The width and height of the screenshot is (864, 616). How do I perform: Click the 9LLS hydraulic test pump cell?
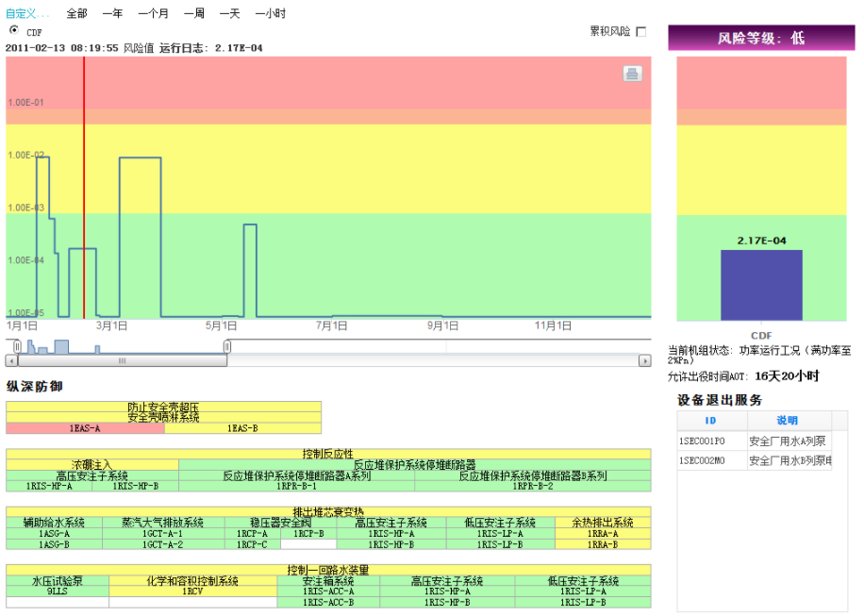[55, 592]
